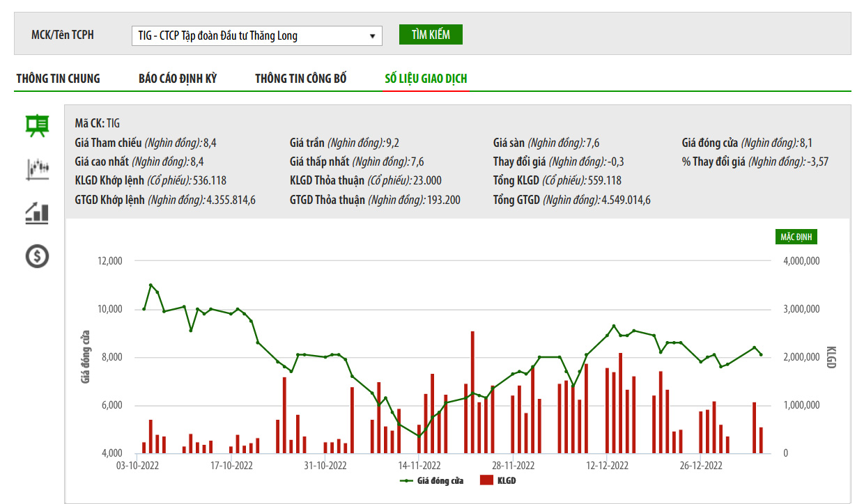Open the candlestick chart sidebar icon

[37, 168]
